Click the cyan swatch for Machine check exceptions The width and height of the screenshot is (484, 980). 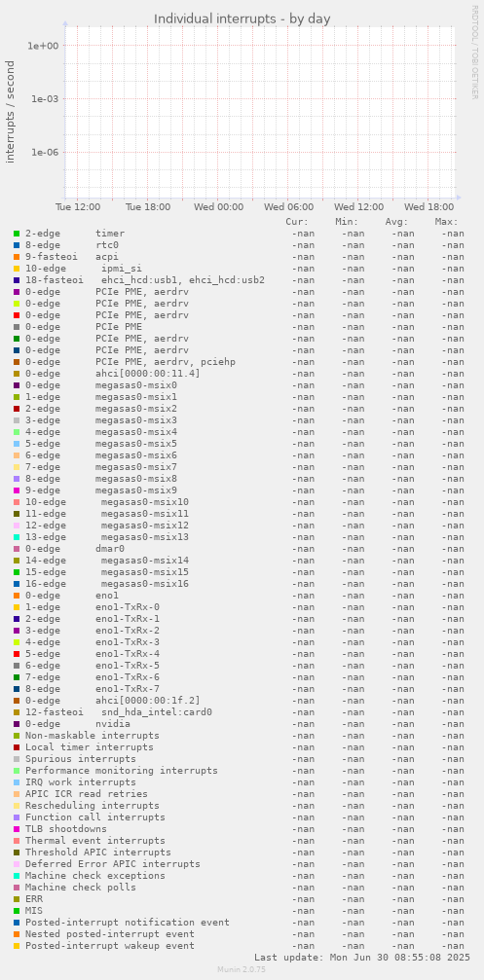(17, 876)
